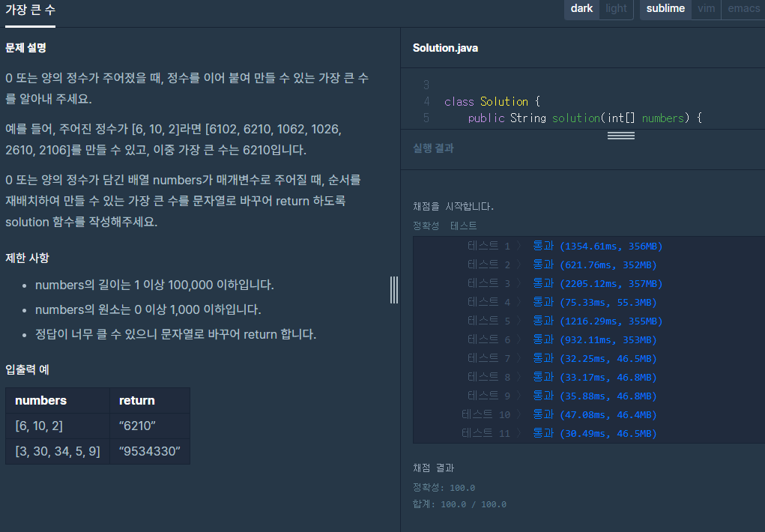Click line number 5 in the editor gutter
Image resolution: width=765 pixels, height=532 pixels.
pos(426,118)
